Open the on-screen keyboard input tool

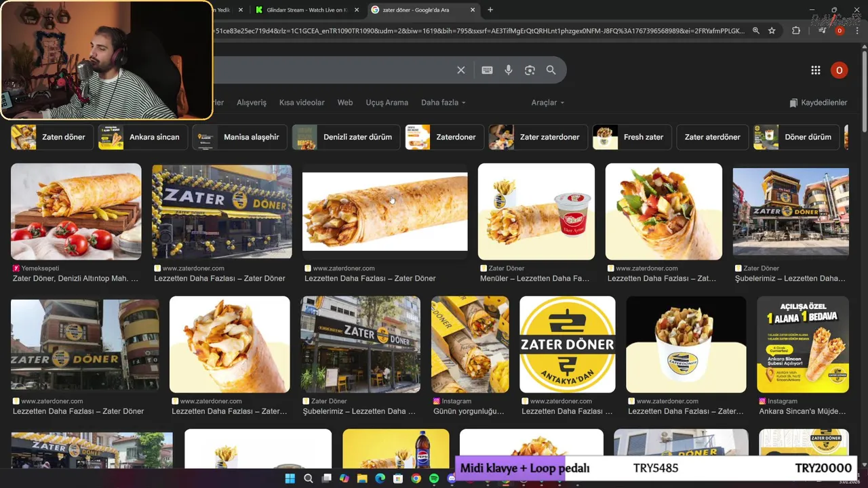pyautogui.click(x=487, y=70)
